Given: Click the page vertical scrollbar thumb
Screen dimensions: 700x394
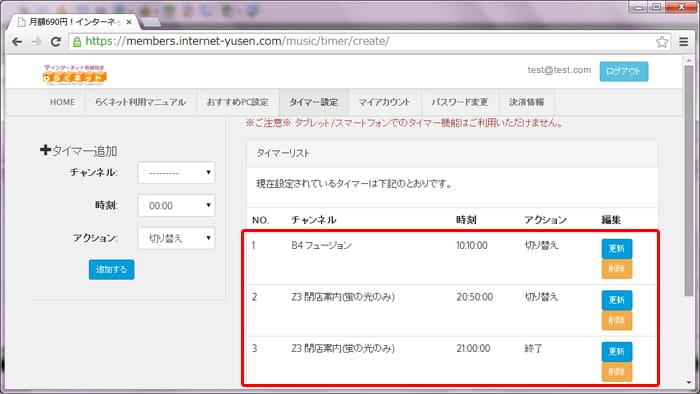Looking at the screenshot, I should [689, 181].
